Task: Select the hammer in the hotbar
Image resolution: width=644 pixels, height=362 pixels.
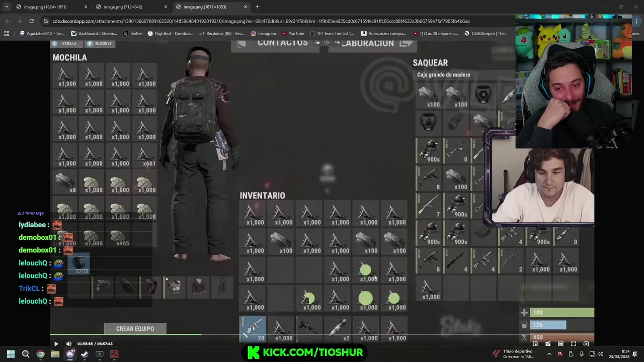Action: click(x=309, y=329)
